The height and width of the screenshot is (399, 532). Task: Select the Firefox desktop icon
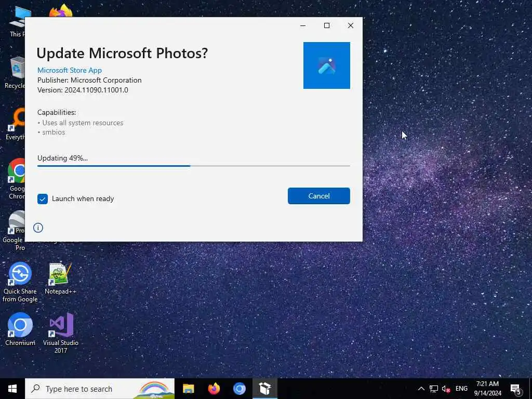(61, 11)
